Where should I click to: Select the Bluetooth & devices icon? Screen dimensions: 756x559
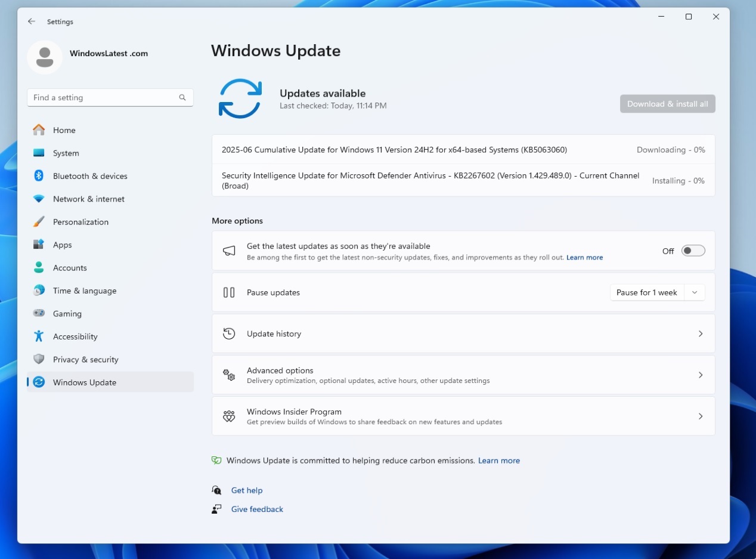[39, 176]
